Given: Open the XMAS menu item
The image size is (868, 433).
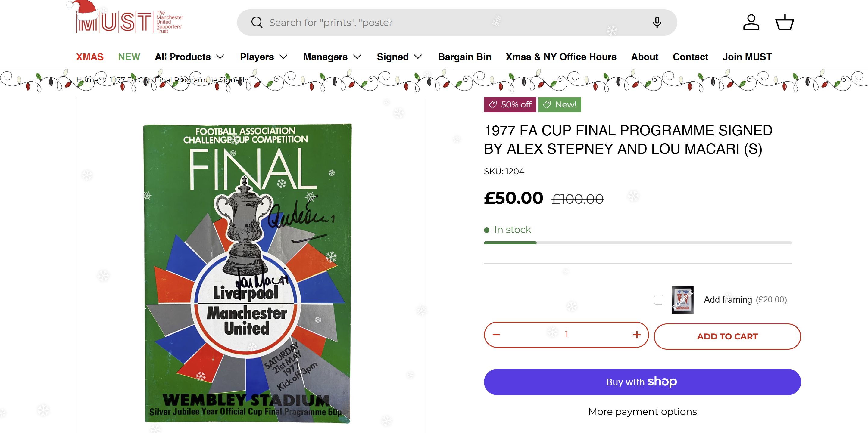Looking at the screenshot, I should (90, 57).
